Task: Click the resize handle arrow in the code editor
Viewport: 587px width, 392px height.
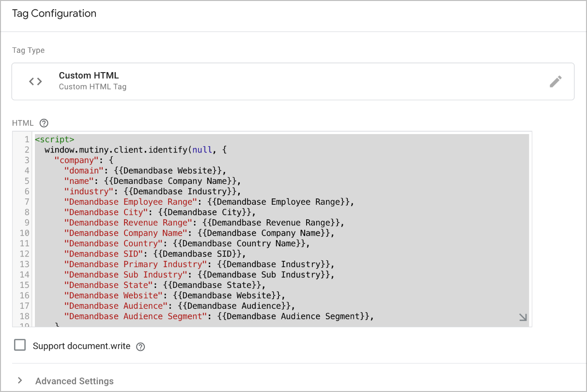Action: point(523,317)
